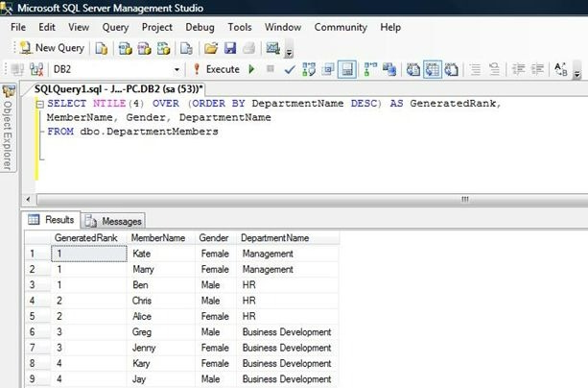The width and height of the screenshot is (588, 388).
Task: Switch output to Results to Text
Action: (413, 69)
